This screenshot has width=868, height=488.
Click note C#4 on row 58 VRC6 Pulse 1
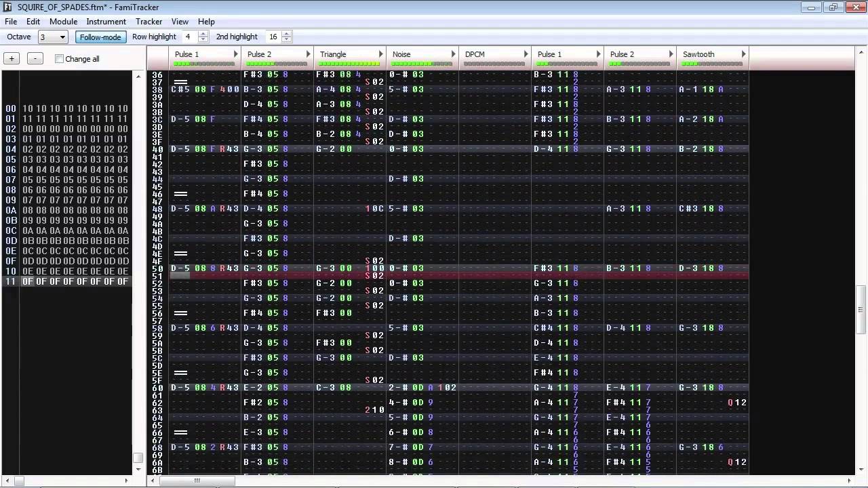click(x=543, y=328)
